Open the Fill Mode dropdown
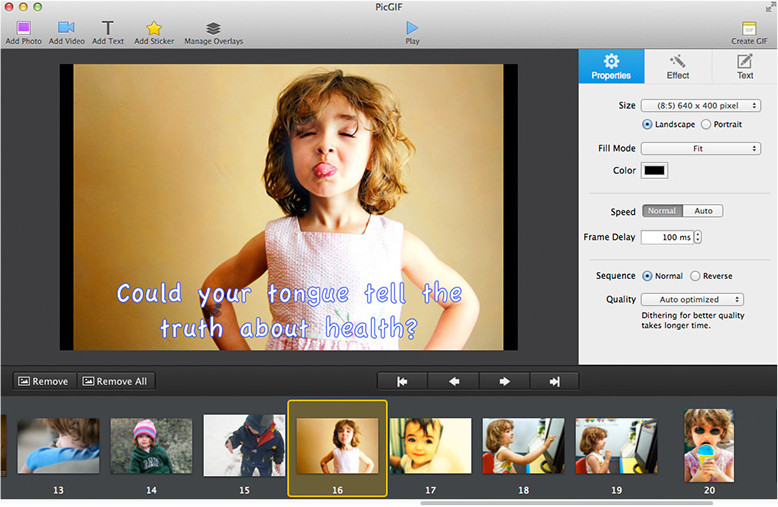This screenshot has height=507, width=778. (701, 148)
